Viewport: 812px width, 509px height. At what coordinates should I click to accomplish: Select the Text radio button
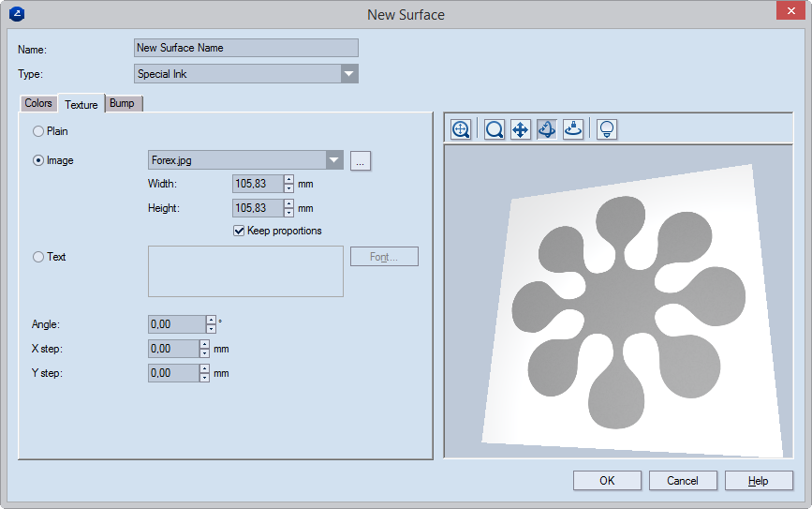coord(38,257)
